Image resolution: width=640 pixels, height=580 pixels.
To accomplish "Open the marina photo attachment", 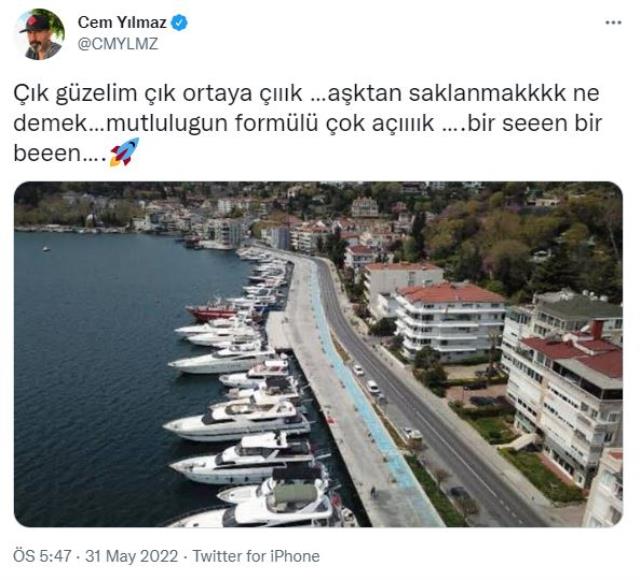I will click(318, 354).
